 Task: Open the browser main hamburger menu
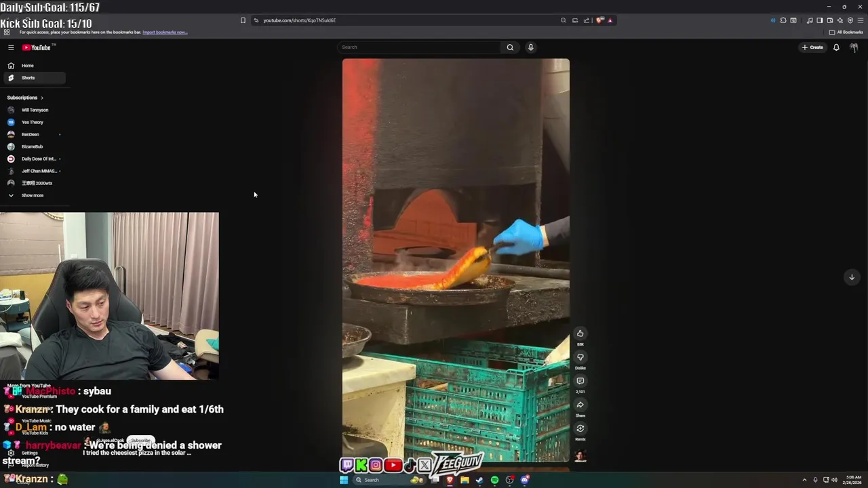tap(861, 20)
